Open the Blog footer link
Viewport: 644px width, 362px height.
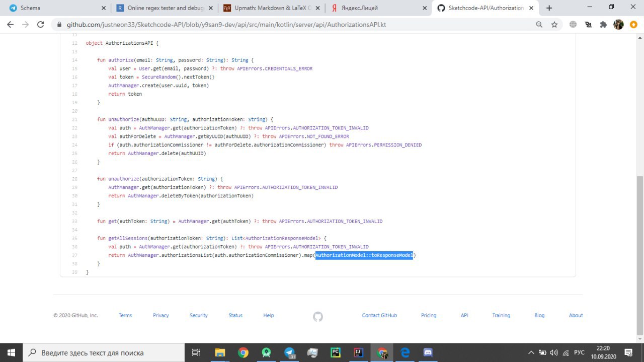click(x=539, y=315)
